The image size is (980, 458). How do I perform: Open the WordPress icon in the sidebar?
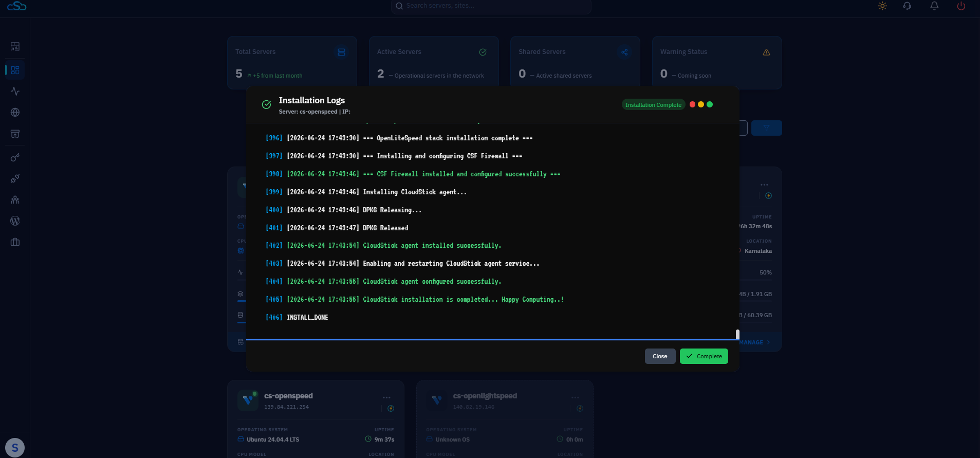tap(15, 221)
